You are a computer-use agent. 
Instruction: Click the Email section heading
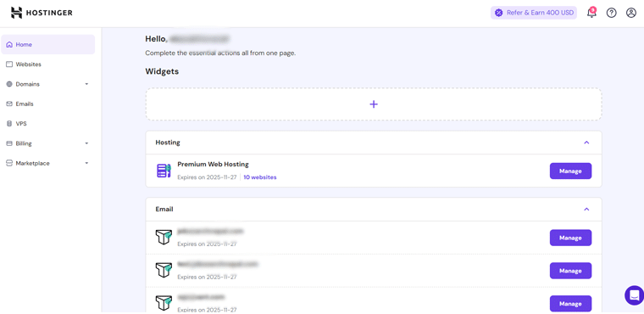pyautogui.click(x=164, y=209)
